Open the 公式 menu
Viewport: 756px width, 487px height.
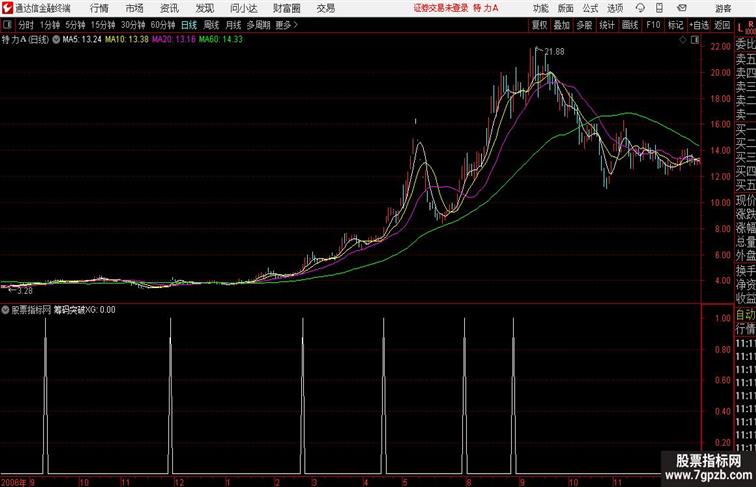tap(590, 8)
